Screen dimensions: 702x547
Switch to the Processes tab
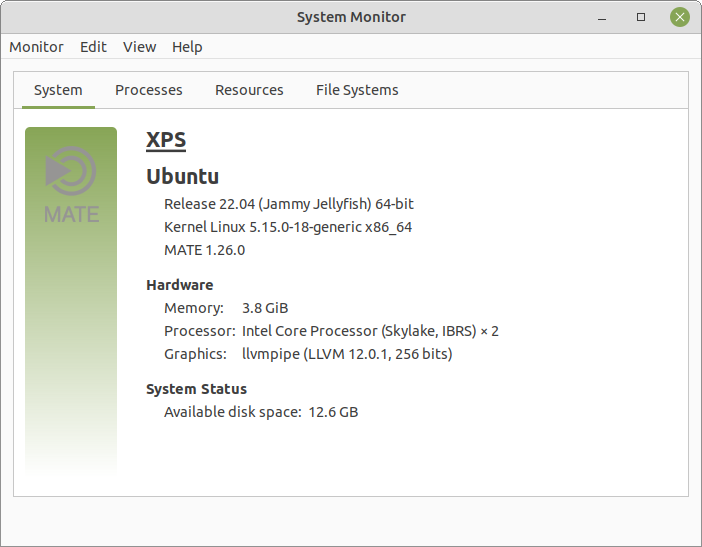tap(149, 90)
